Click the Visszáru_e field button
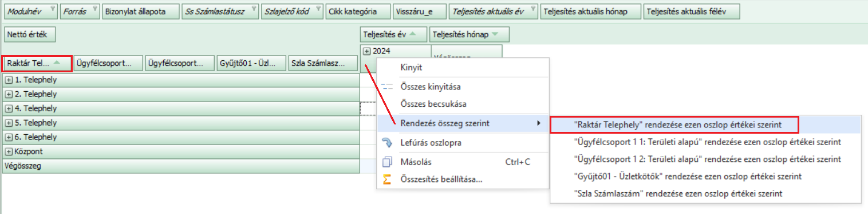 coord(420,11)
